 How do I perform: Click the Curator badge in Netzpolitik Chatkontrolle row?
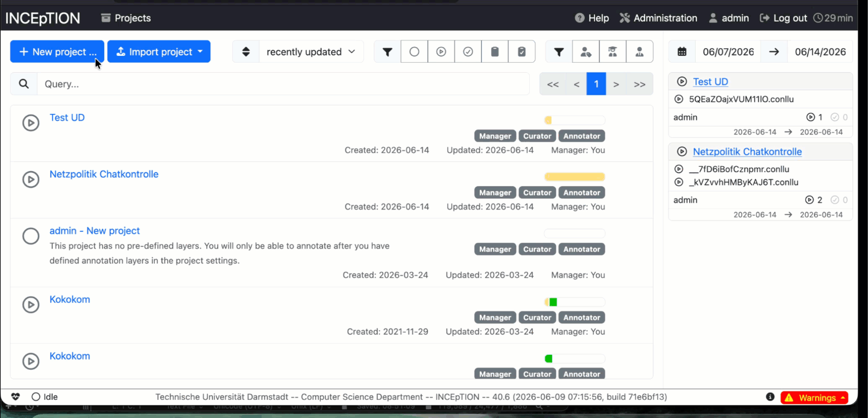(x=537, y=193)
